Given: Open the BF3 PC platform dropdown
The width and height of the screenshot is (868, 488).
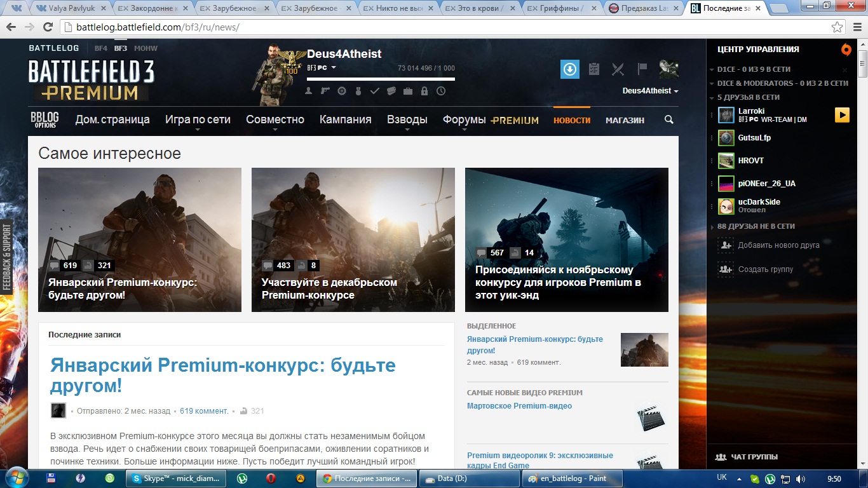Looking at the screenshot, I should pos(322,68).
